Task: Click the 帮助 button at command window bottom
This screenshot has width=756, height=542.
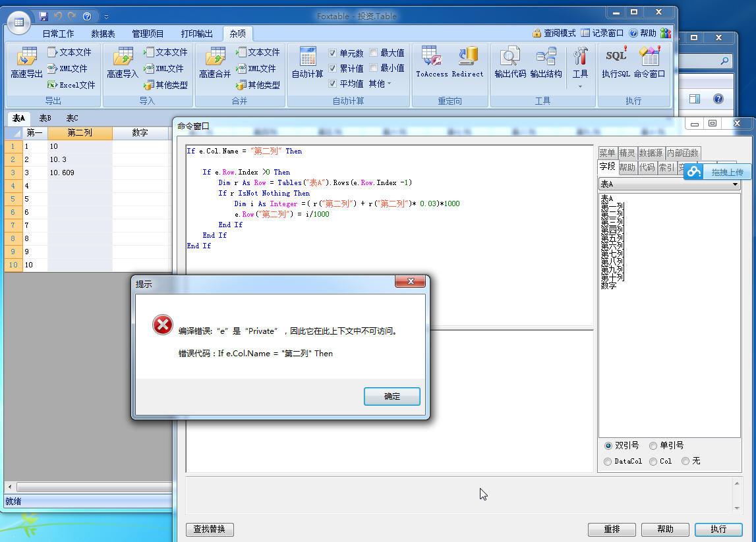Action: [665, 529]
